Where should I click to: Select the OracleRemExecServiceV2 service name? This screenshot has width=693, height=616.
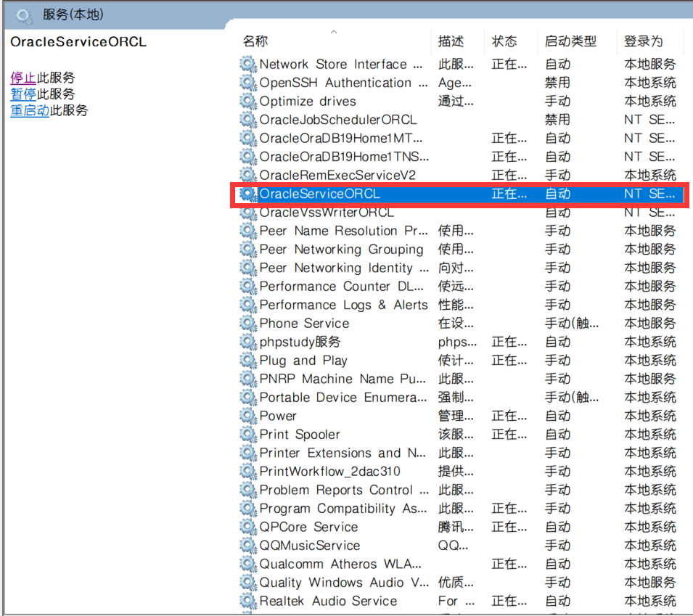click(337, 175)
